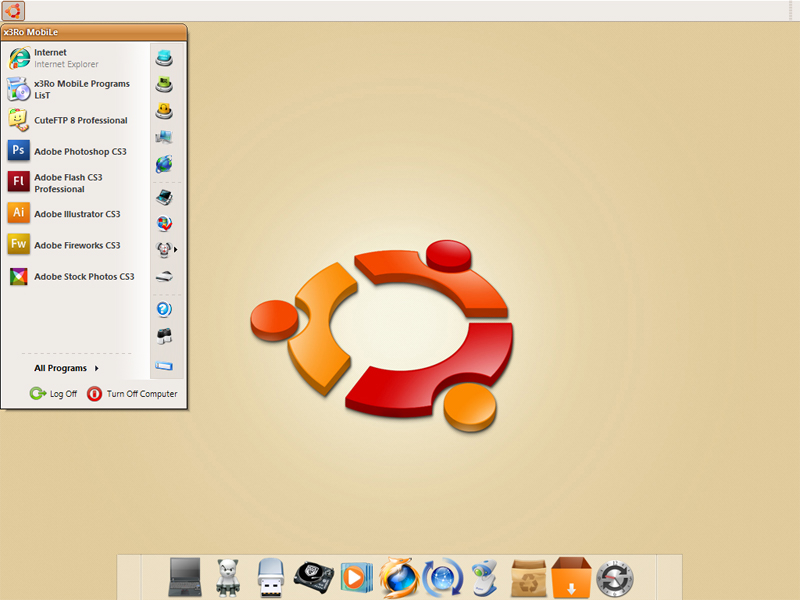Open the My Computer monitors icon
The height and width of the screenshot is (600, 800).
(164, 137)
